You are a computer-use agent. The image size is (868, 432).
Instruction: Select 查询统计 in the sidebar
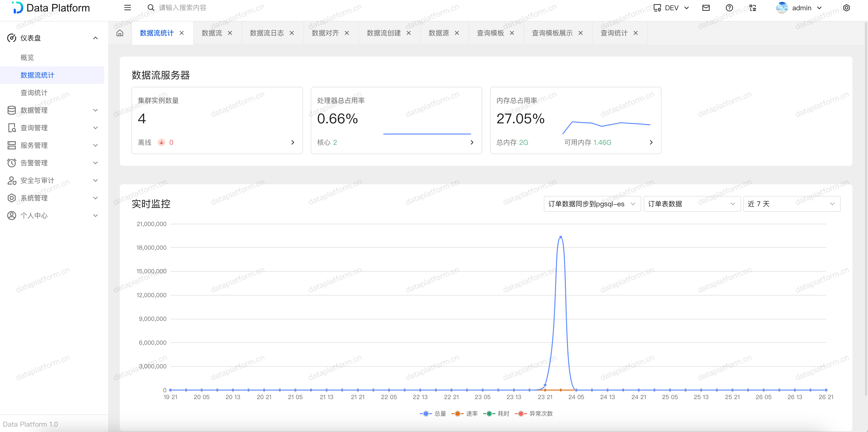coord(34,93)
